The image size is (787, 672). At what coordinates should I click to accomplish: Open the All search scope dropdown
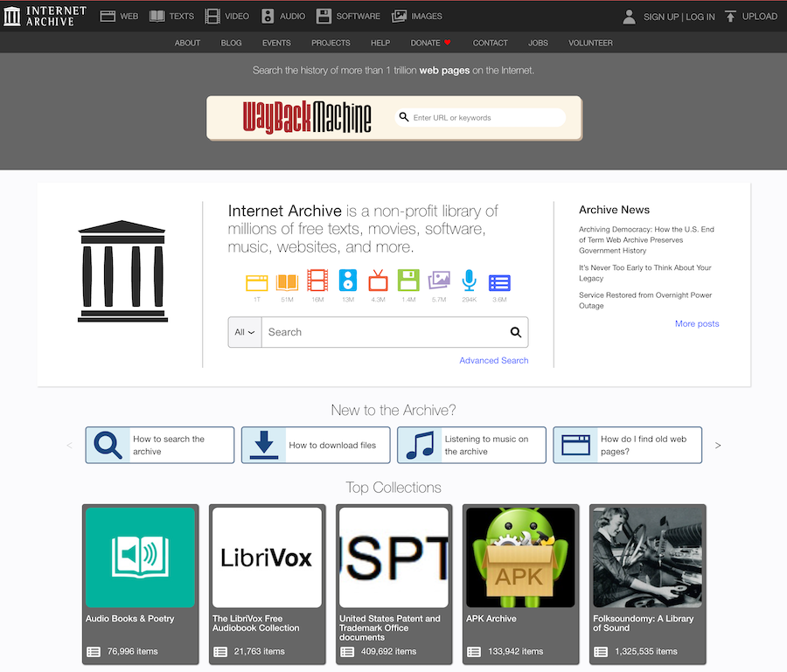245,332
